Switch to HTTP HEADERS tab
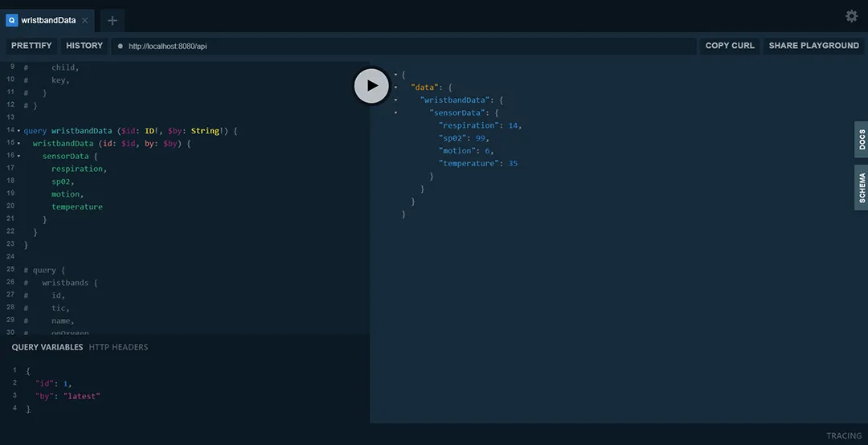868x445 pixels. pyautogui.click(x=118, y=347)
